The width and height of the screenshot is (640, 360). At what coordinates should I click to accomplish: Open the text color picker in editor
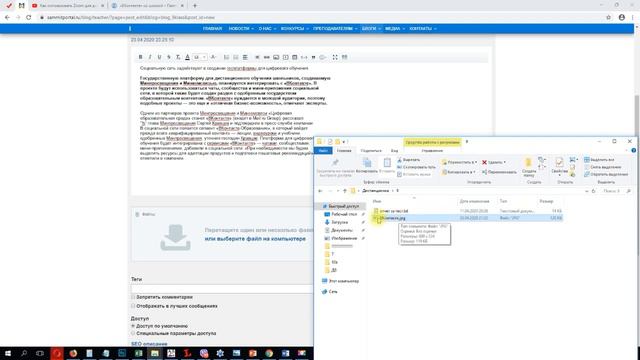point(187,57)
